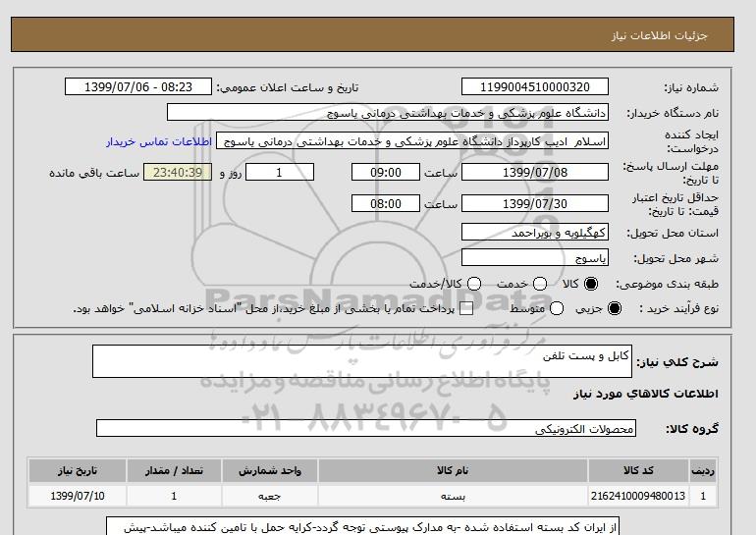Click the delivery city field یاسوج
The image size is (756, 535).
tap(535, 258)
